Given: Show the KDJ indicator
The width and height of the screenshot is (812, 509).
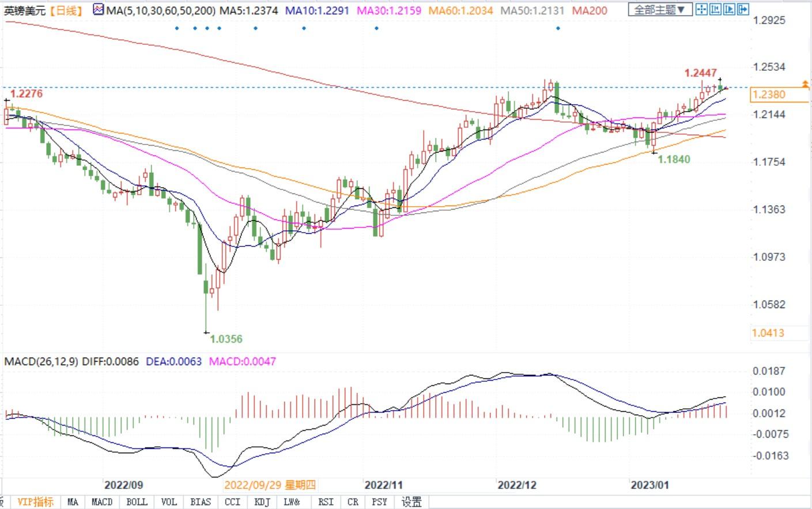Looking at the screenshot, I should click(x=262, y=502).
